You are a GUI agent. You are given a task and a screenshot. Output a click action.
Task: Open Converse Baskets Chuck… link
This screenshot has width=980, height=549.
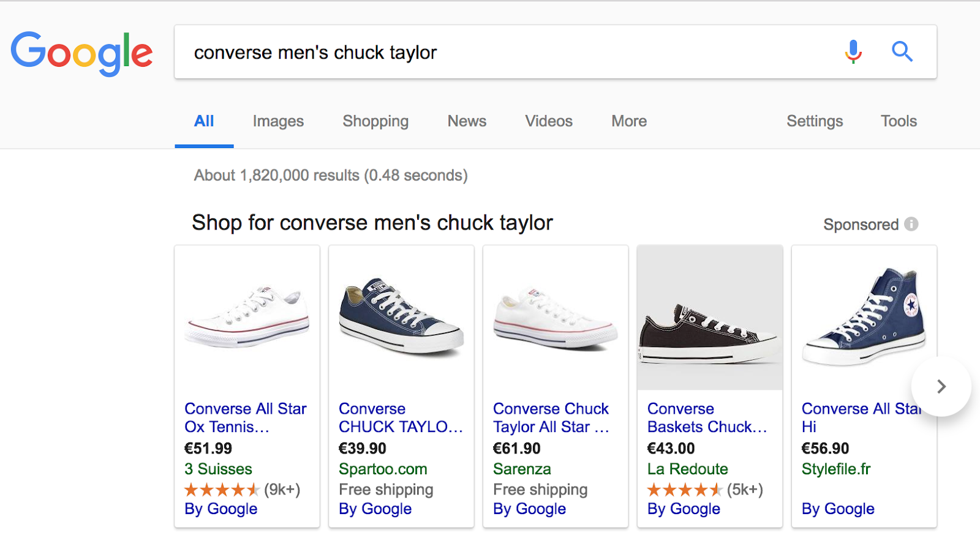(707, 417)
